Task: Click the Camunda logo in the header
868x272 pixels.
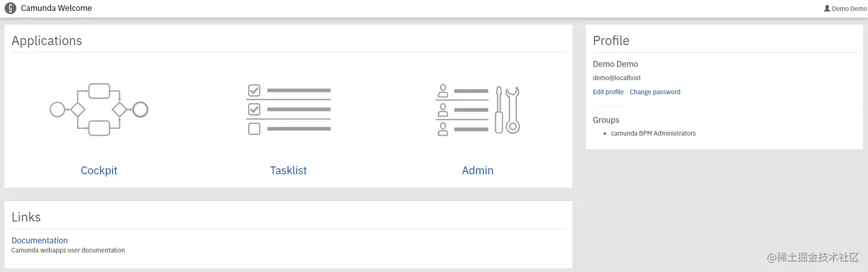Action: click(10, 9)
